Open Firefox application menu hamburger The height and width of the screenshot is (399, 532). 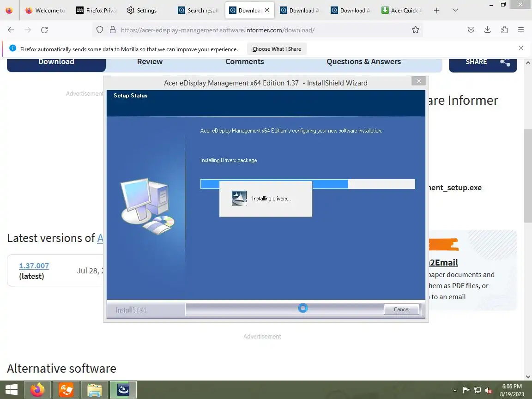(521, 30)
